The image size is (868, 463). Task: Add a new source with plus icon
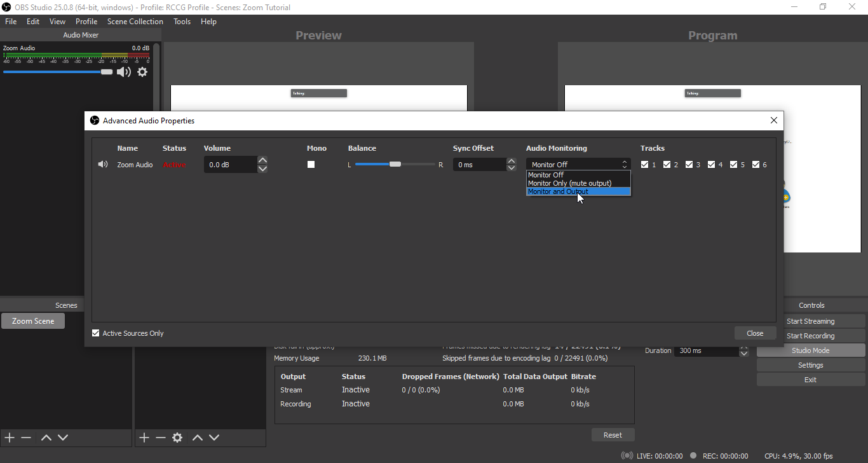click(x=144, y=438)
